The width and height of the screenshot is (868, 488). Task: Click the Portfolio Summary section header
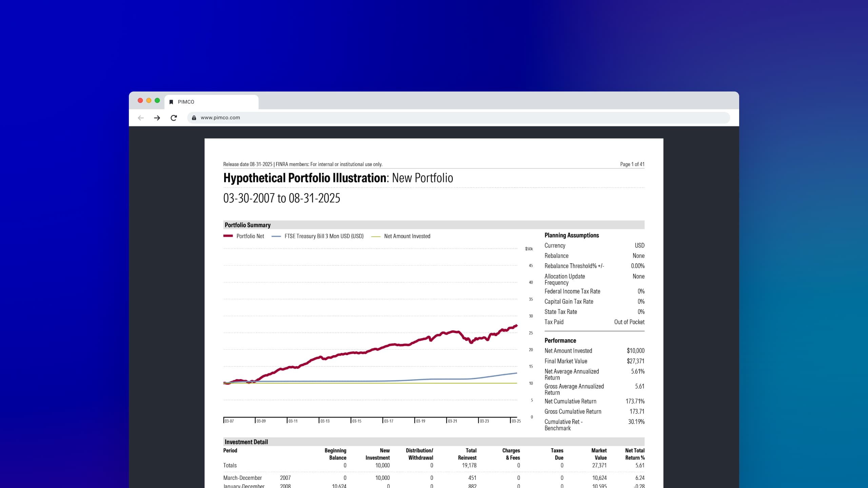point(248,225)
